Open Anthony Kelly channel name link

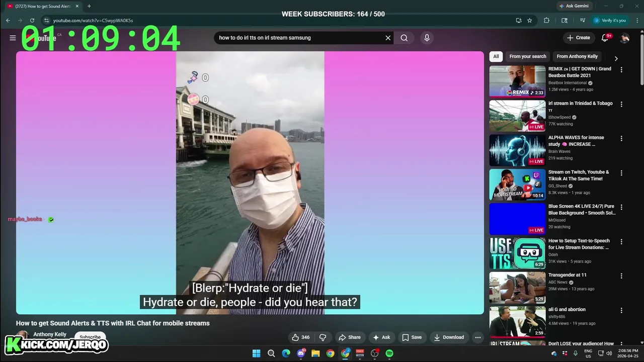[50, 334]
